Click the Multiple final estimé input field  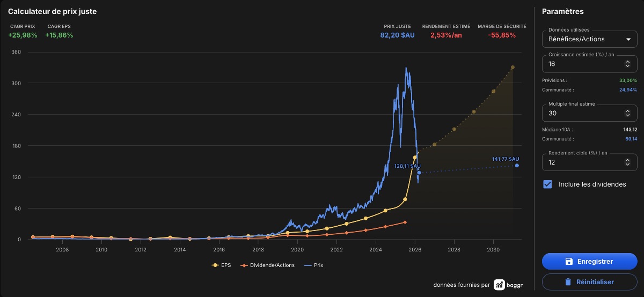pyautogui.click(x=589, y=113)
